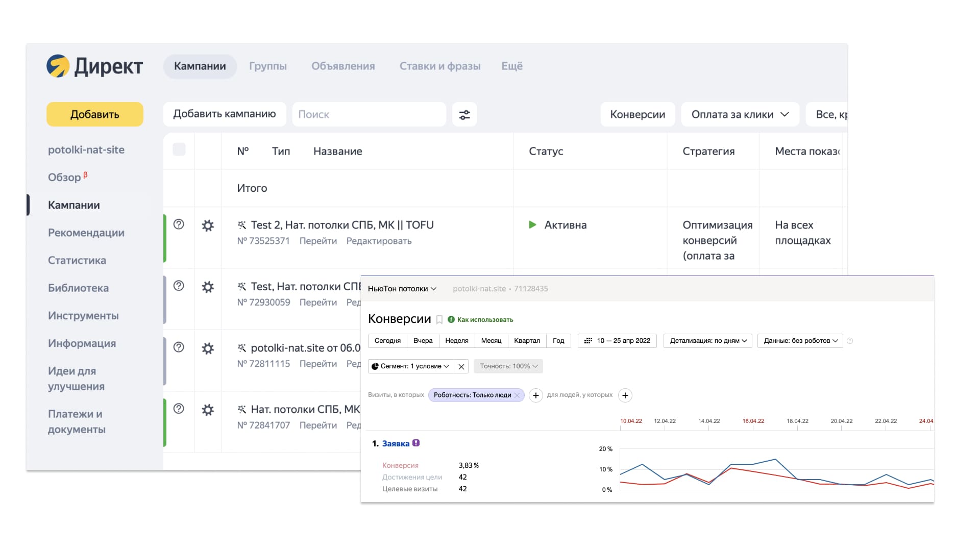Add visit condition with plus icon
980x551 pixels.
click(535, 395)
